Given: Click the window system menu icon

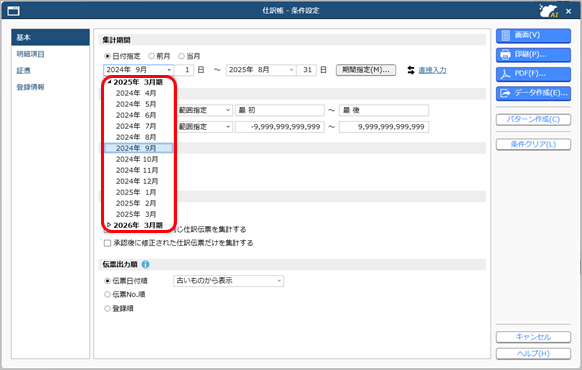Looking at the screenshot, I should (x=14, y=11).
